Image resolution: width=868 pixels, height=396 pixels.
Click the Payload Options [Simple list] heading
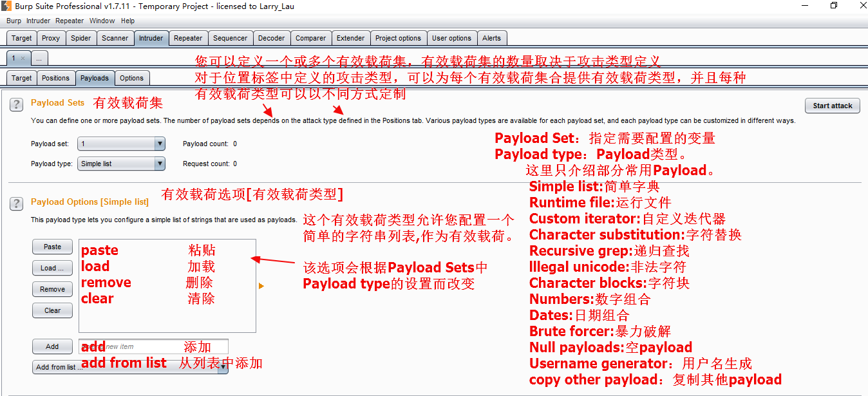pyautogui.click(x=90, y=202)
